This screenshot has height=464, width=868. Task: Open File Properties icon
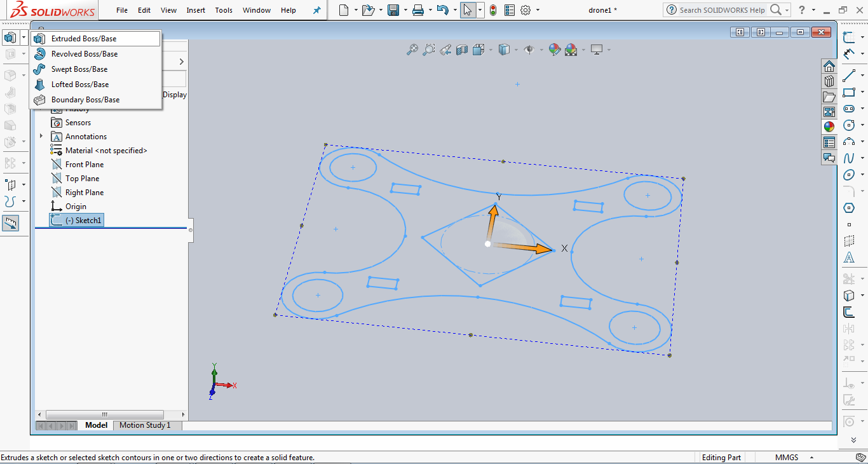pos(509,10)
